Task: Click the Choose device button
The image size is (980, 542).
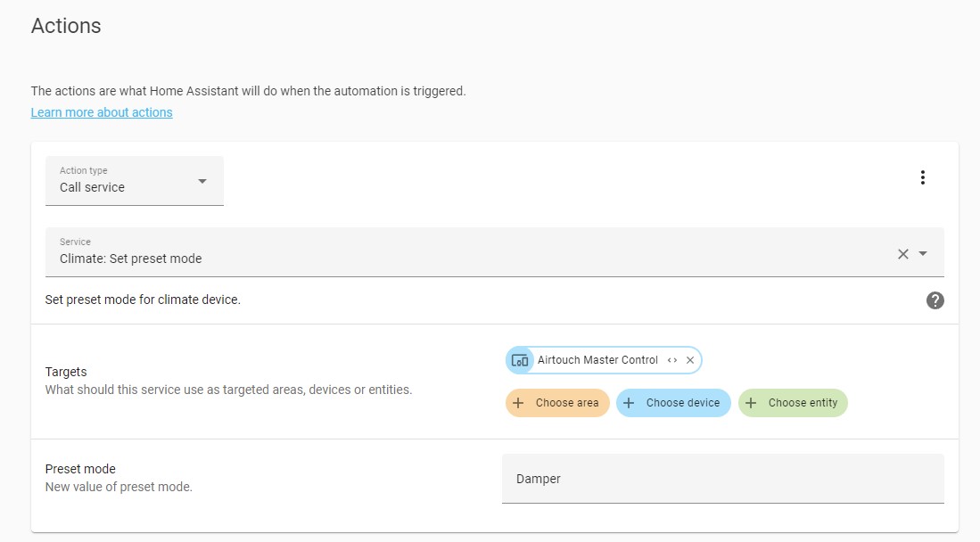Action: point(673,403)
